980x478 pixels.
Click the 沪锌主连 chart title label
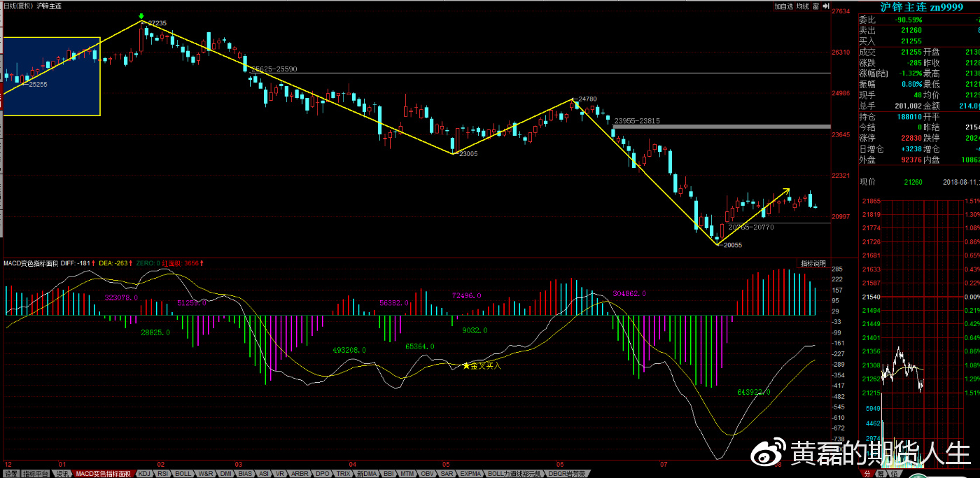click(49, 6)
